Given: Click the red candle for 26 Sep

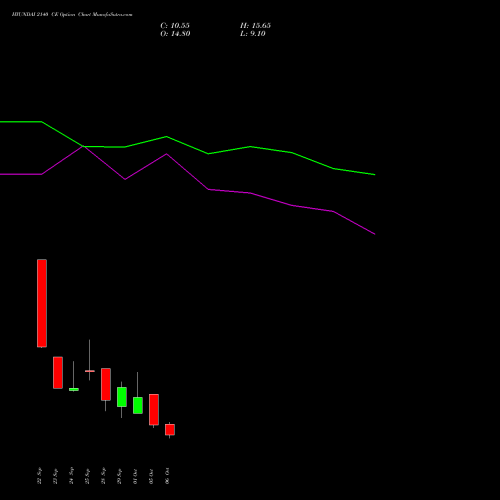Looking at the screenshot, I should (106, 384).
